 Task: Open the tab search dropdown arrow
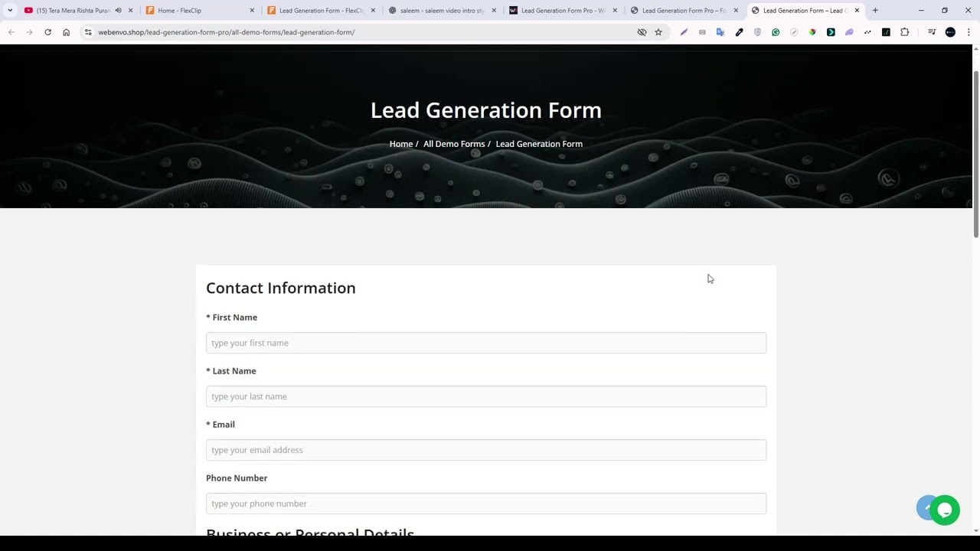click(10, 11)
